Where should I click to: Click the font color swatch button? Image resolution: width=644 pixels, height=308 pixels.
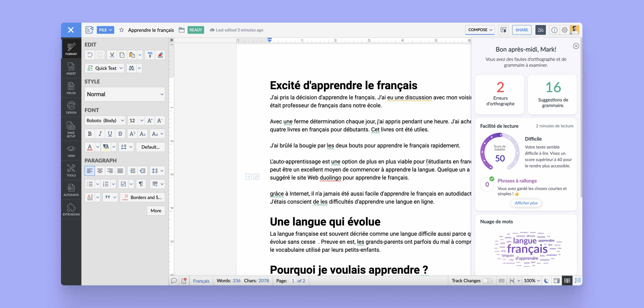[90, 147]
